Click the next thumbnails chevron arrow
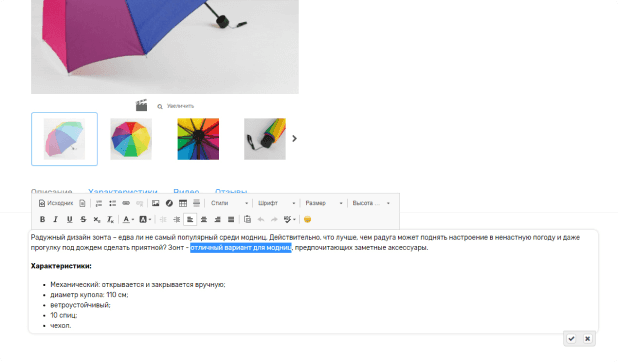 (x=294, y=138)
